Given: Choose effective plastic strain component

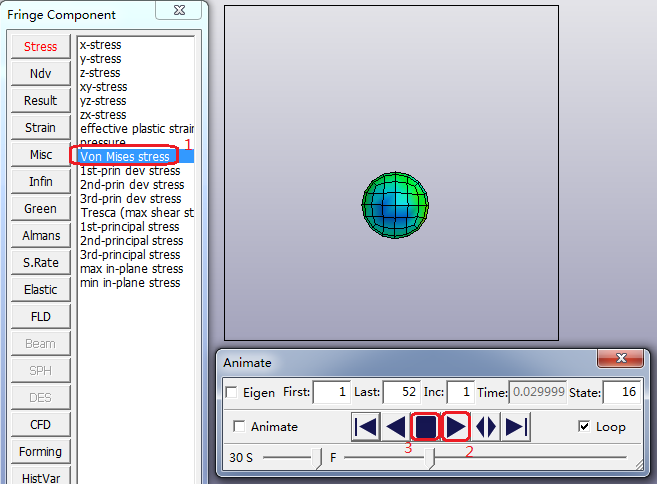Looking at the screenshot, I should (135, 129).
